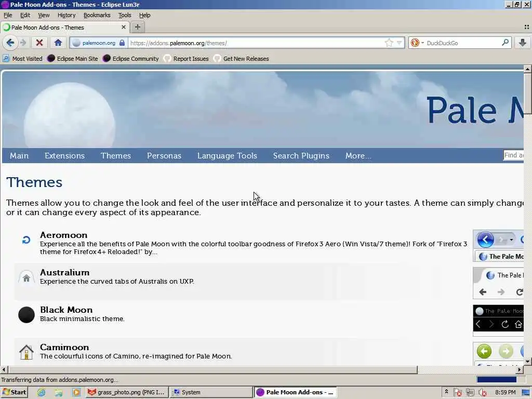Go to the Personas navigation item
Viewport: 532px width, 399px height.
click(164, 156)
